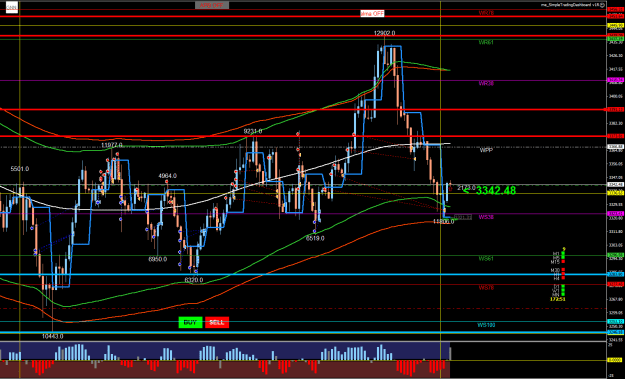Select the WR38 pivot level label
Viewport: 625px width, 379px height.
[x=486, y=83]
